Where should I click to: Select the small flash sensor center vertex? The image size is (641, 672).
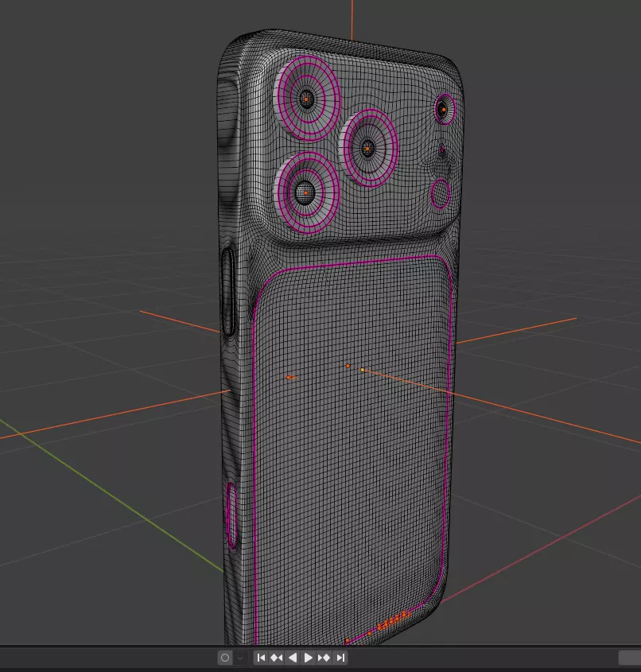[x=444, y=110]
